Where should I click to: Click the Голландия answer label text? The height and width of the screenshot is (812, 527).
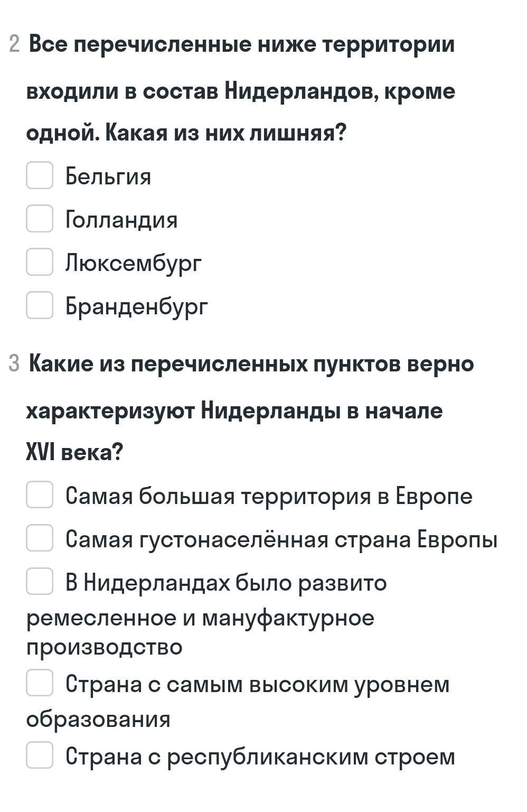[x=121, y=220]
